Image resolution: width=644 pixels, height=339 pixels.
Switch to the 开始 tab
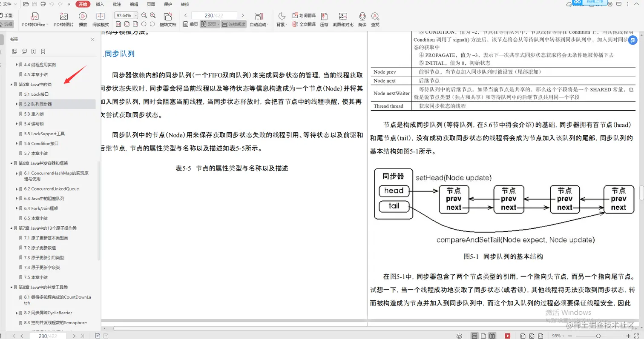coord(83,4)
